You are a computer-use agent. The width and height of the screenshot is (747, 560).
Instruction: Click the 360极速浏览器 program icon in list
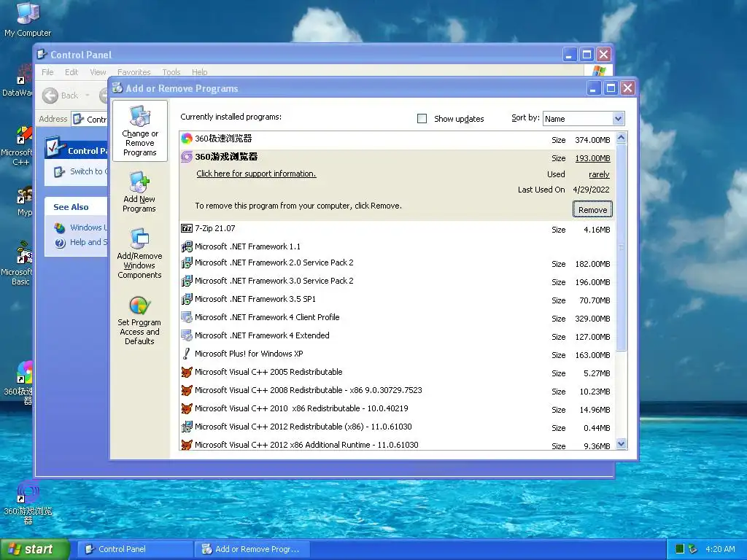pyautogui.click(x=187, y=139)
